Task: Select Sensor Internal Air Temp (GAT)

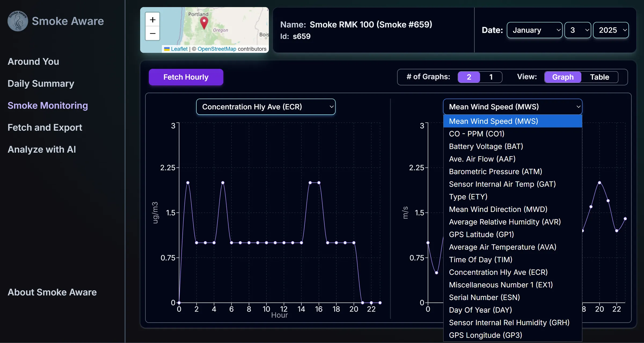Action: (x=513, y=184)
